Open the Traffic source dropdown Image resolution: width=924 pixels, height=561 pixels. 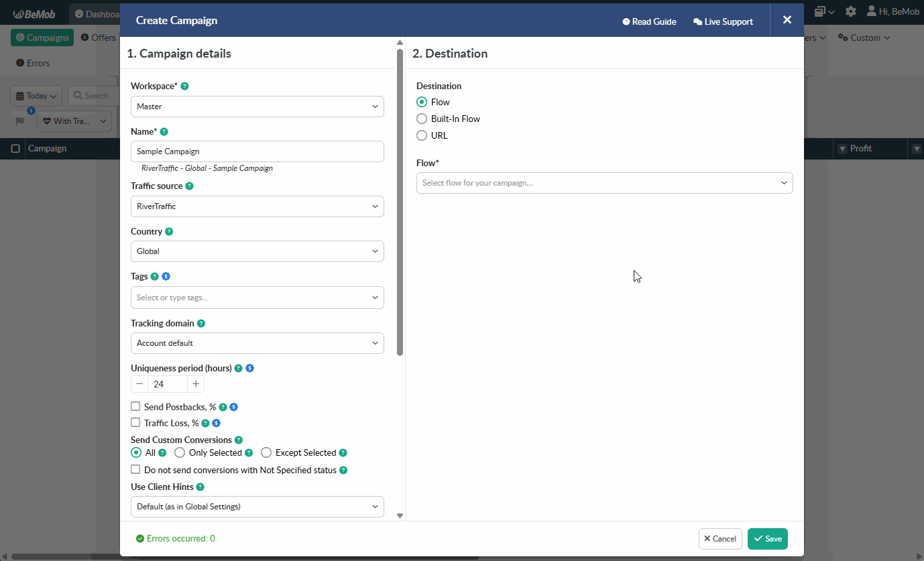pos(257,206)
